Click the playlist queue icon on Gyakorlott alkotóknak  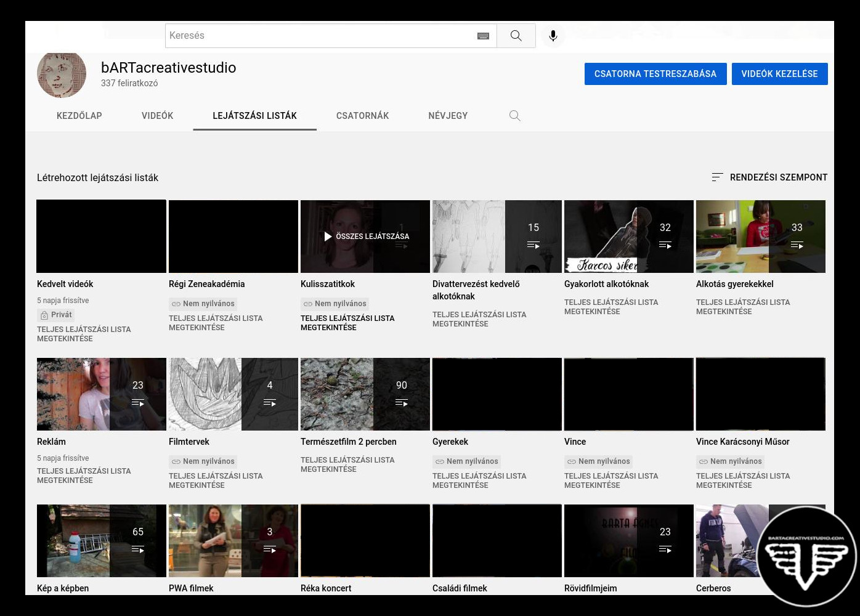coord(665,245)
